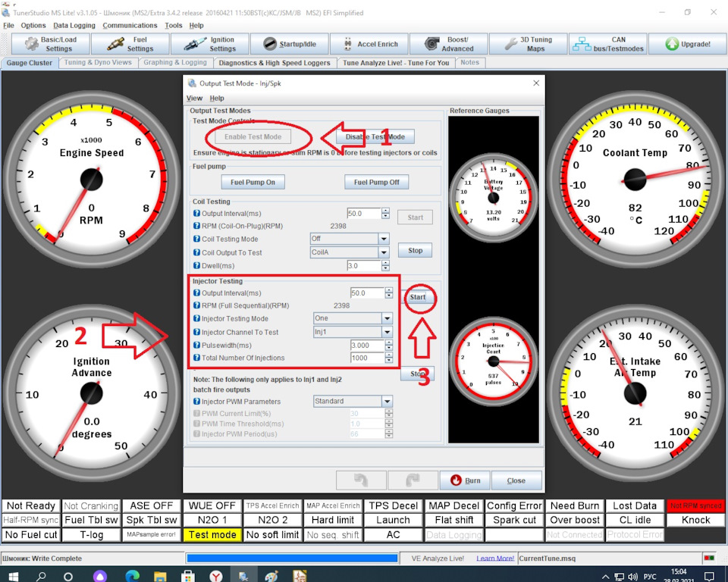Click Dwell(ms) spinner arrows
This screenshot has height=582, width=728.
(x=385, y=266)
